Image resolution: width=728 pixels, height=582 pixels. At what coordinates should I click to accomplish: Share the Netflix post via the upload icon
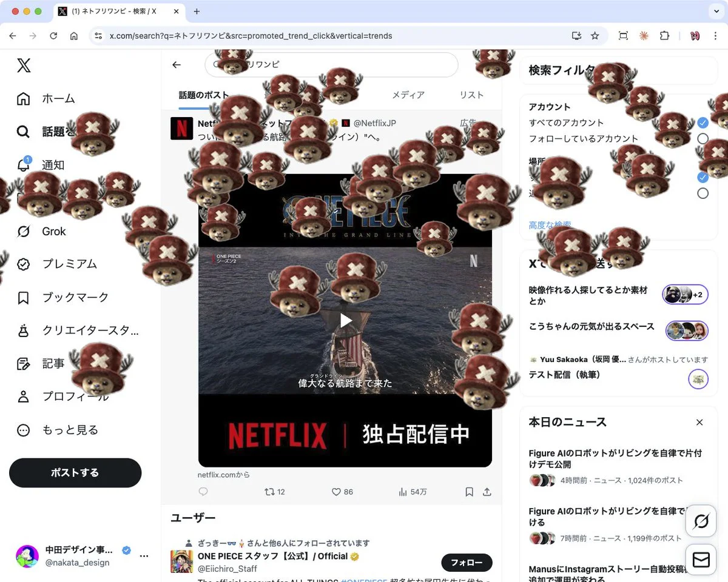[487, 492]
